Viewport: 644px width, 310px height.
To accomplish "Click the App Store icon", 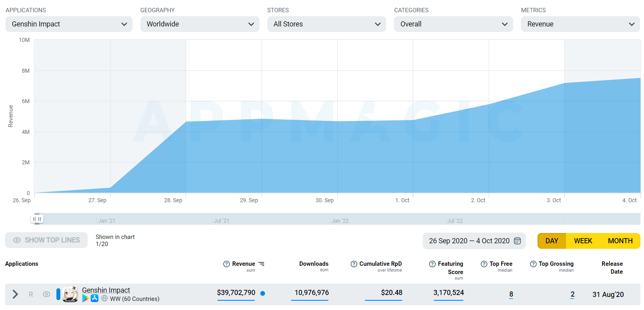I will pos(95,299).
